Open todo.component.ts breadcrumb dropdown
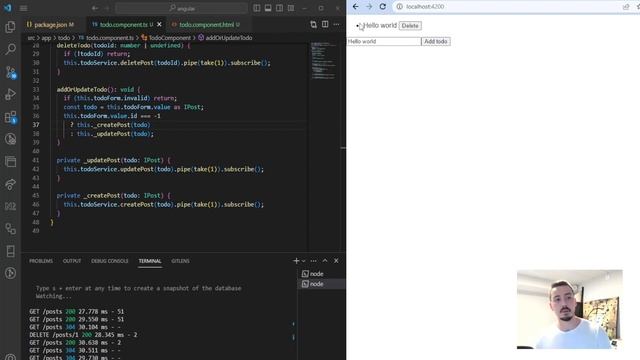Image resolution: width=640 pixels, height=360 pixels. pos(109,38)
